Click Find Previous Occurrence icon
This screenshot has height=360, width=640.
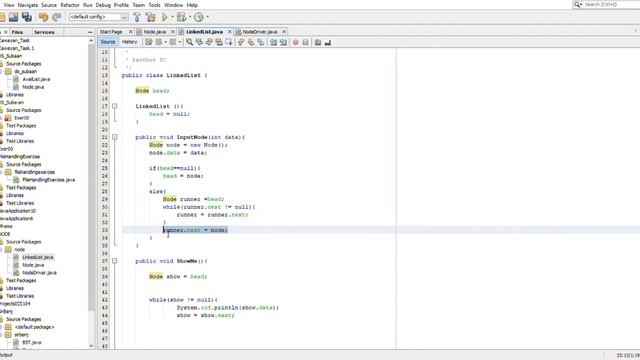pyautogui.click(x=199, y=42)
